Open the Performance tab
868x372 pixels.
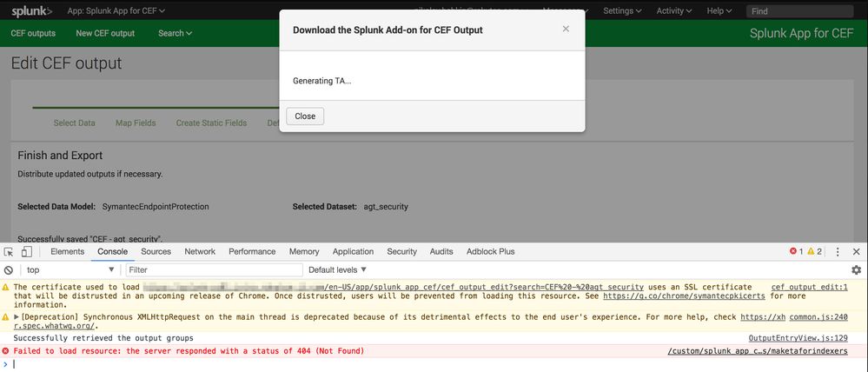click(x=252, y=251)
